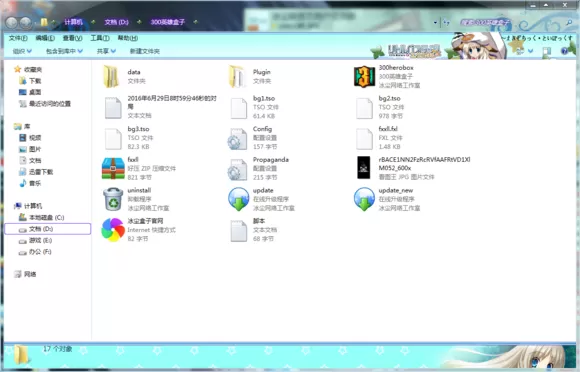Select 网络 in the navigation pane
580x372 pixels.
tap(26, 274)
